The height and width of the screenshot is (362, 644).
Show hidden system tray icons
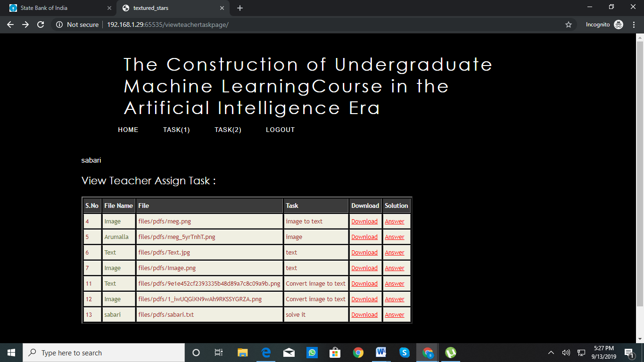tap(551, 353)
